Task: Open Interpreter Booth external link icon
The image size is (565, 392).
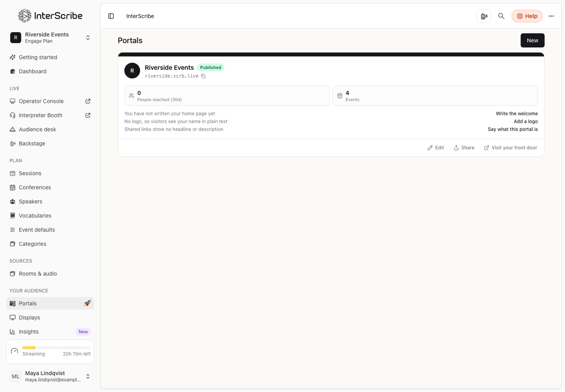Action: (88, 115)
